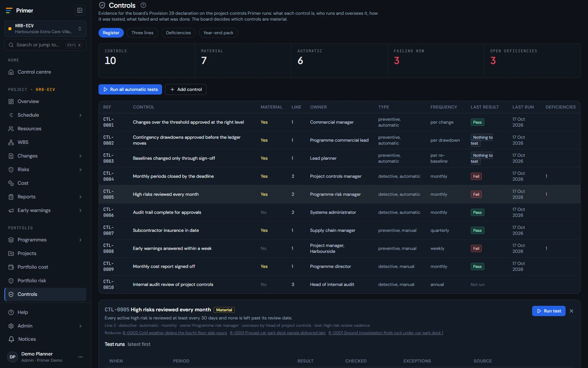Click the Add control button
The image size is (588, 368).
(x=186, y=89)
